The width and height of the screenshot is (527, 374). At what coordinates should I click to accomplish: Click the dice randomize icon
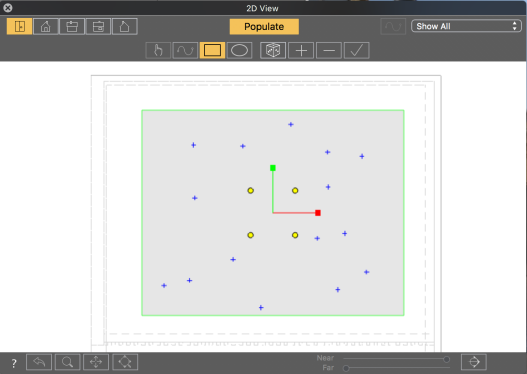coord(273,51)
